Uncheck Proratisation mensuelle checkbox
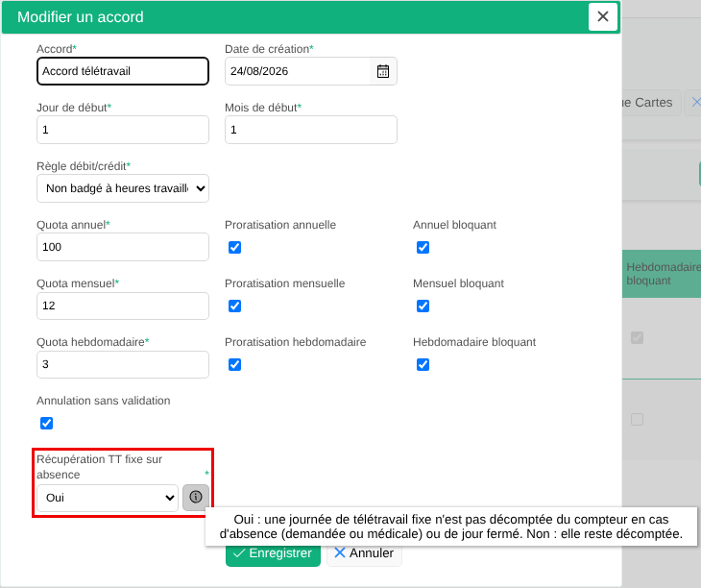This screenshot has width=701, height=588. click(234, 306)
